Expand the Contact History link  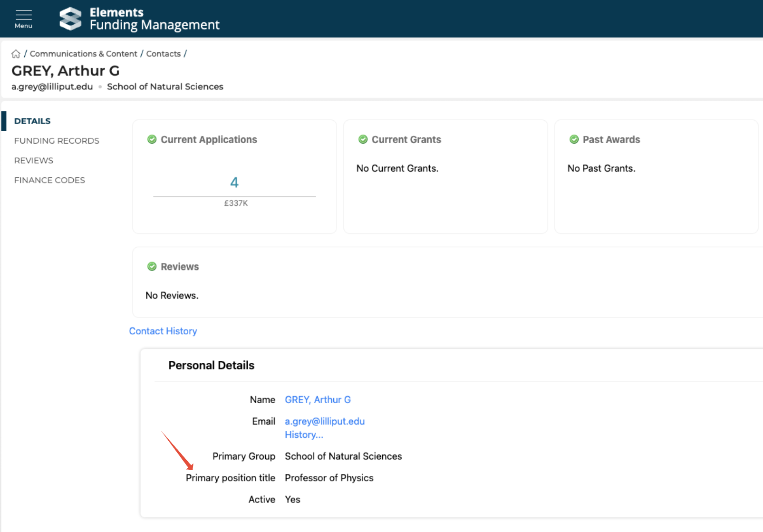[x=163, y=331]
